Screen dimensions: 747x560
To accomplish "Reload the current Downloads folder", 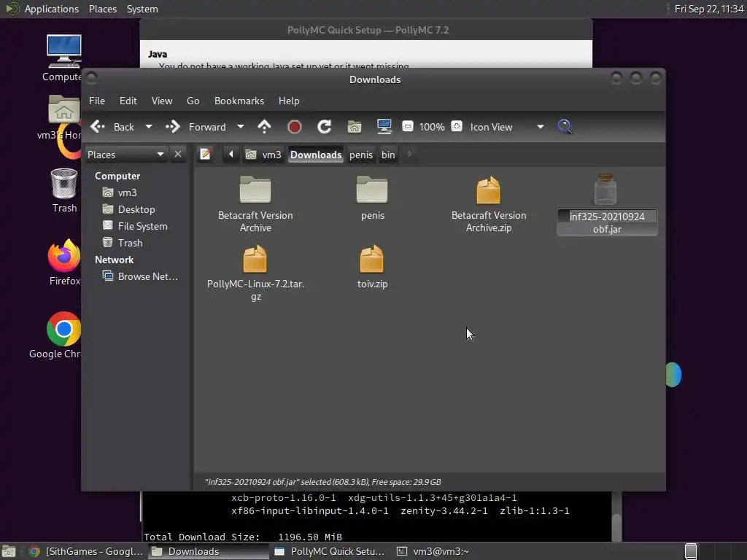I will click(324, 127).
